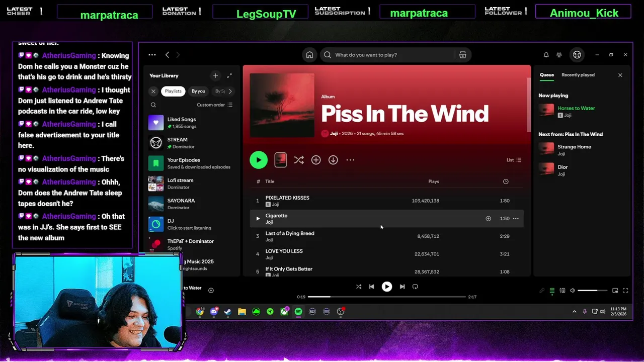Screen dimensions: 644x362
Task: Open the Connect to a device icon
Action: pyautogui.click(x=562, y=291)
